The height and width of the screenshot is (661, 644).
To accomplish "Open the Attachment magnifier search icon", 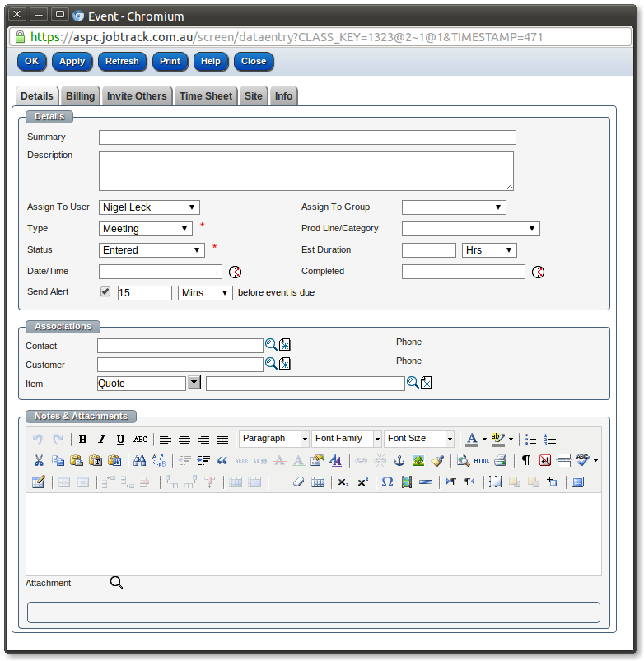I will [x=116, y=583].
